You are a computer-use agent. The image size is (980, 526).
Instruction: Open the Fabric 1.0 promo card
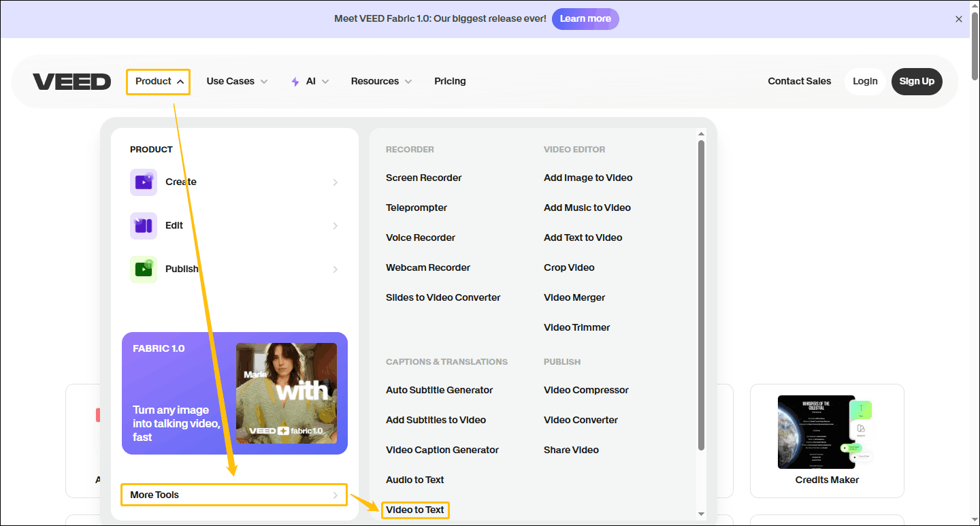235,393
